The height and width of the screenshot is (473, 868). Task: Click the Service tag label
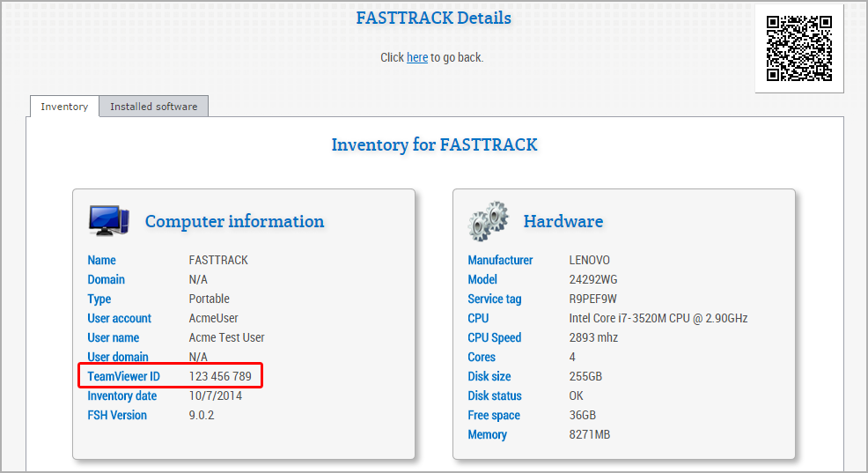click(x=495, y=299)
